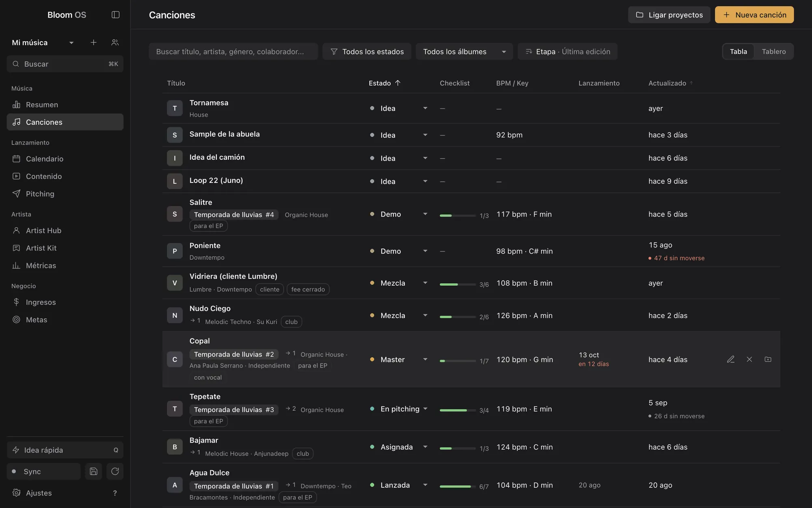
Task: Click the save icon next to Sync
Action: 93,471
